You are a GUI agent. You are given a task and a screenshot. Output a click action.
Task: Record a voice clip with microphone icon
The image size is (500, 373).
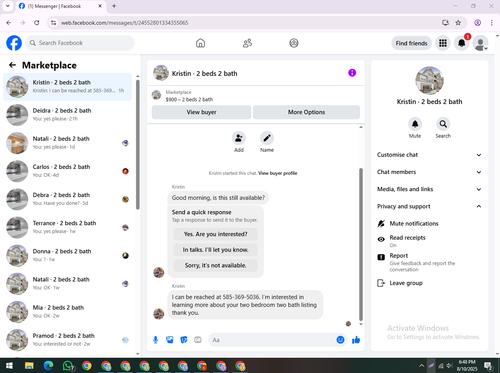click(x=155, y=340)
